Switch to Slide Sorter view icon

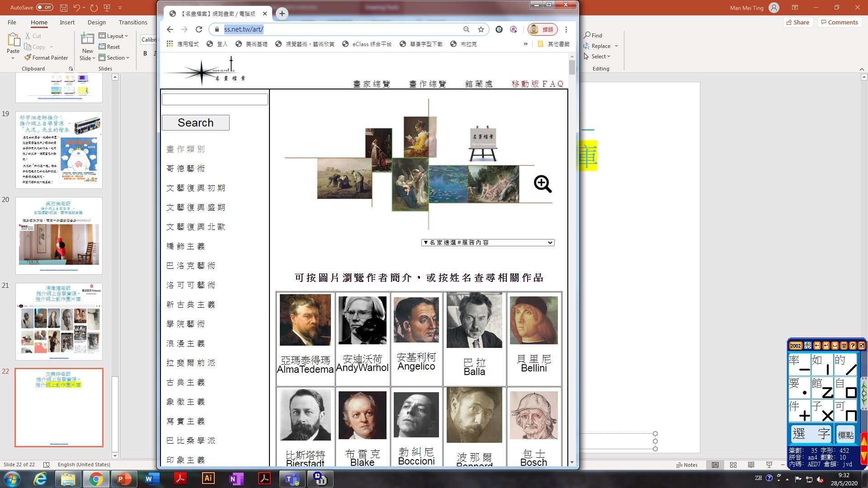pyautogui.click(x=733, y=465)
